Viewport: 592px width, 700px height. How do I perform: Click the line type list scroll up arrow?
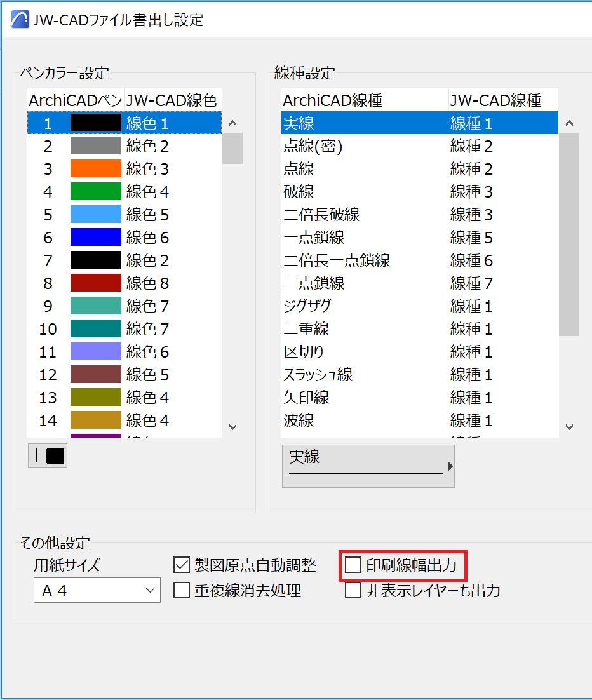tap(569, 123)
